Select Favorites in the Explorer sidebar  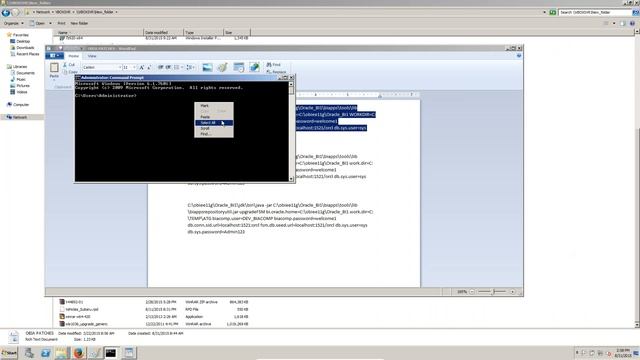[18, 35]
